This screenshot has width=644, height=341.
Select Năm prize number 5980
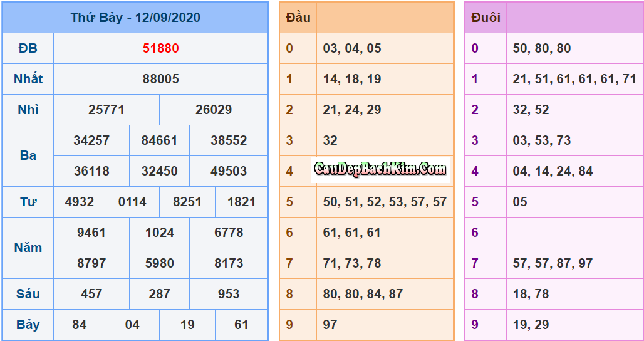(159, 263)
